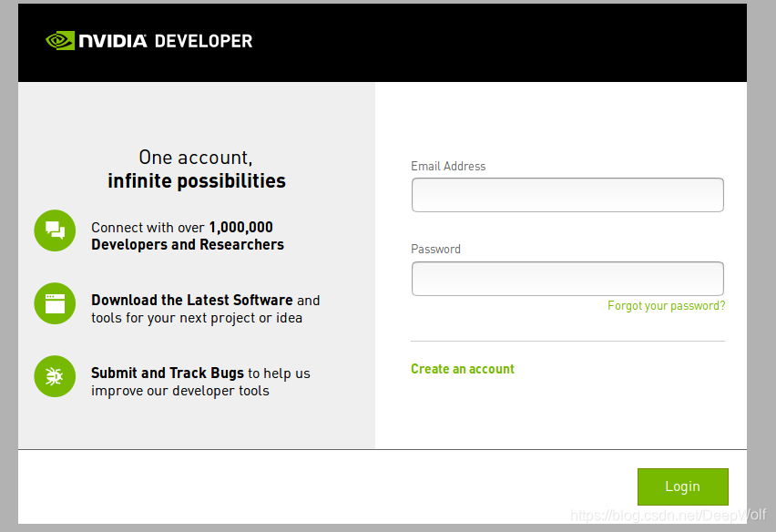Click 'tools for your next project or idea'
The image size is (776, 532).
(x=197, y=318)
